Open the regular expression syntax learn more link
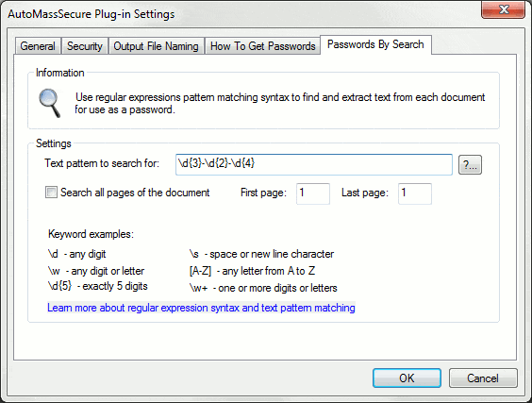The height and width of the screenshot is (403, 532). tap(201, 308)
